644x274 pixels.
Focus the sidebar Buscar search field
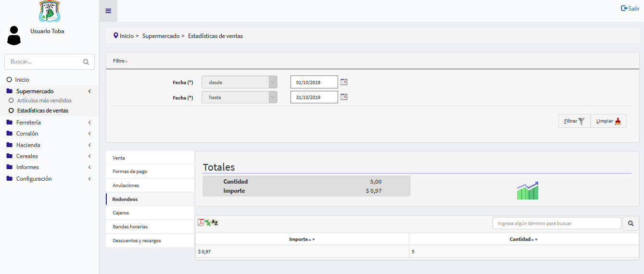44,62
